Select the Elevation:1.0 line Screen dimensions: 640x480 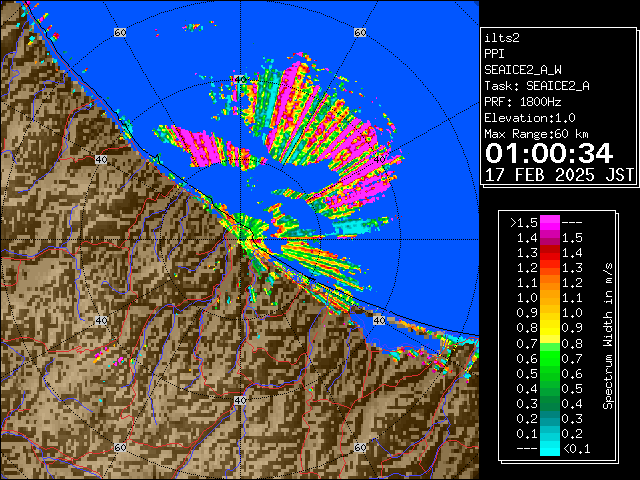pyautogui.click(x=530, y=118)
